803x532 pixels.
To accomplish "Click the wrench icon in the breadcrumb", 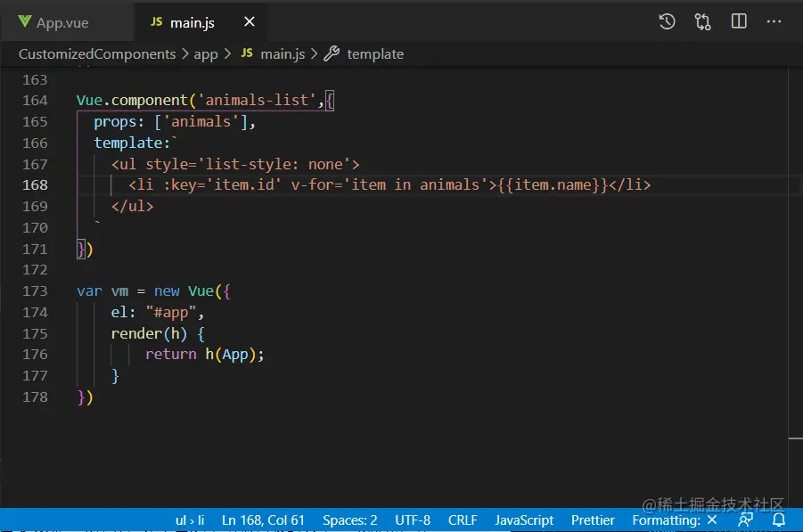I will [332, 53].
